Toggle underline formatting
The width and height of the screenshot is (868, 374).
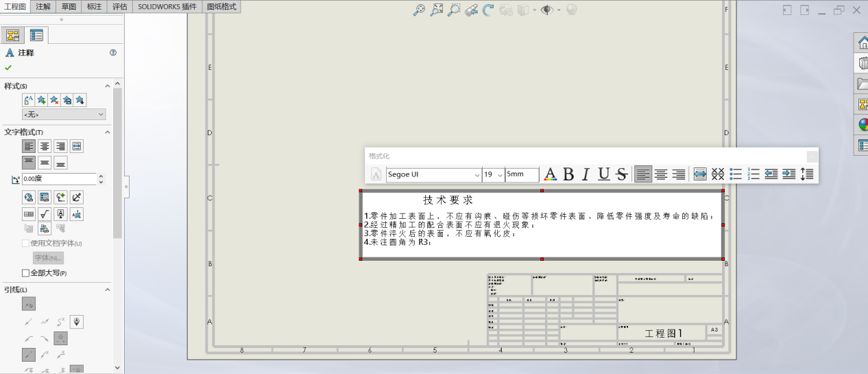pos(603,174)
